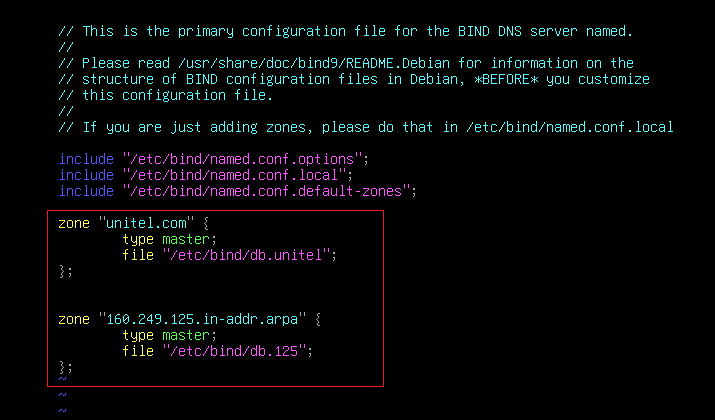The height and width of the screenshot is (420, 715).
Task: Click the "zone" keyword before 160.249.125
Action: [74, 319]
